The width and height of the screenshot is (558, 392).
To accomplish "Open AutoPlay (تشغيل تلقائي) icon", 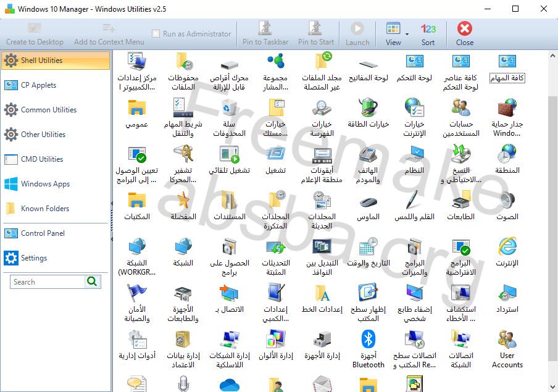I will pyautogui.click(x=229, y=154).
